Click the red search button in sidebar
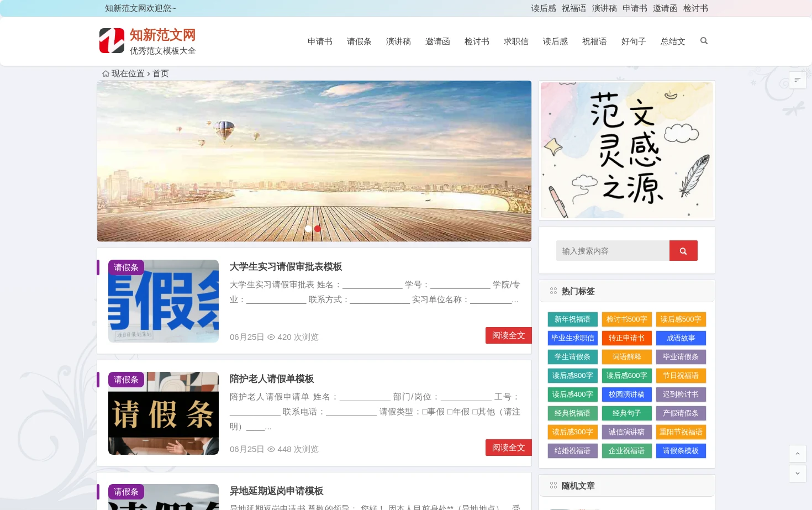The width and height of the screenshot is (812, 510). [x=683, y=251]
